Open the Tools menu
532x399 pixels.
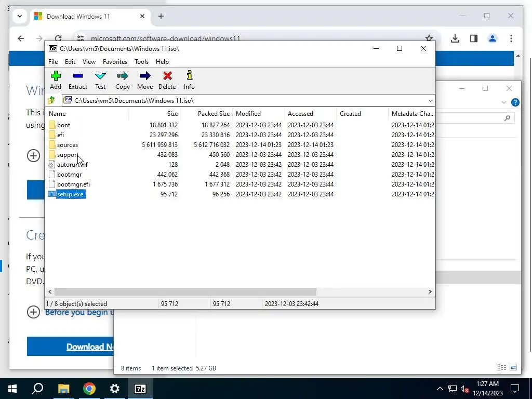[141, 62]
